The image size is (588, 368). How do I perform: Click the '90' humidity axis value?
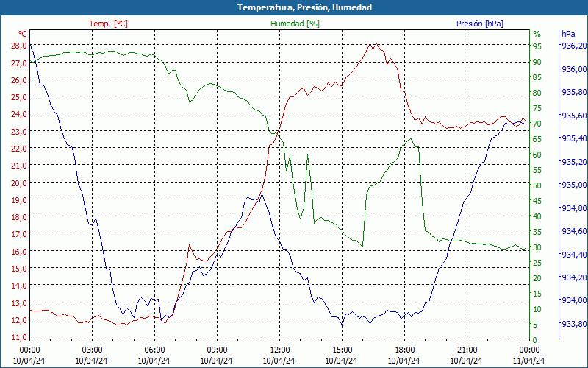click(537, 62)
